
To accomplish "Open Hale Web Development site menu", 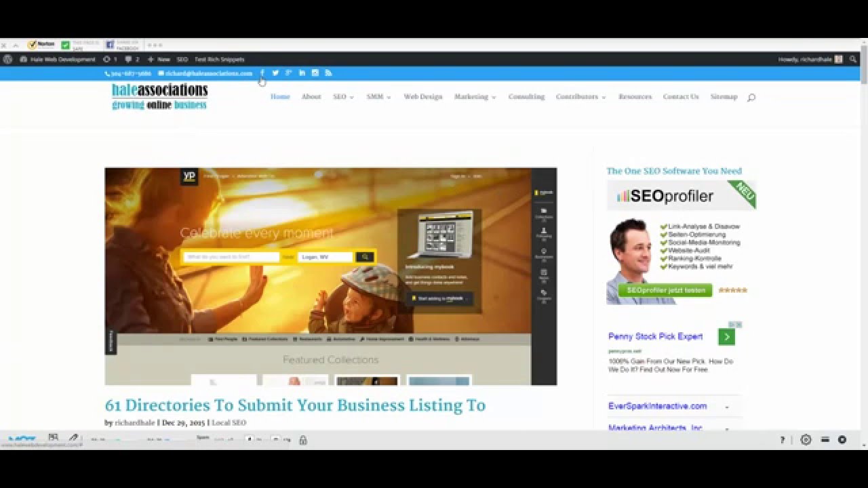I will point(58,60).
